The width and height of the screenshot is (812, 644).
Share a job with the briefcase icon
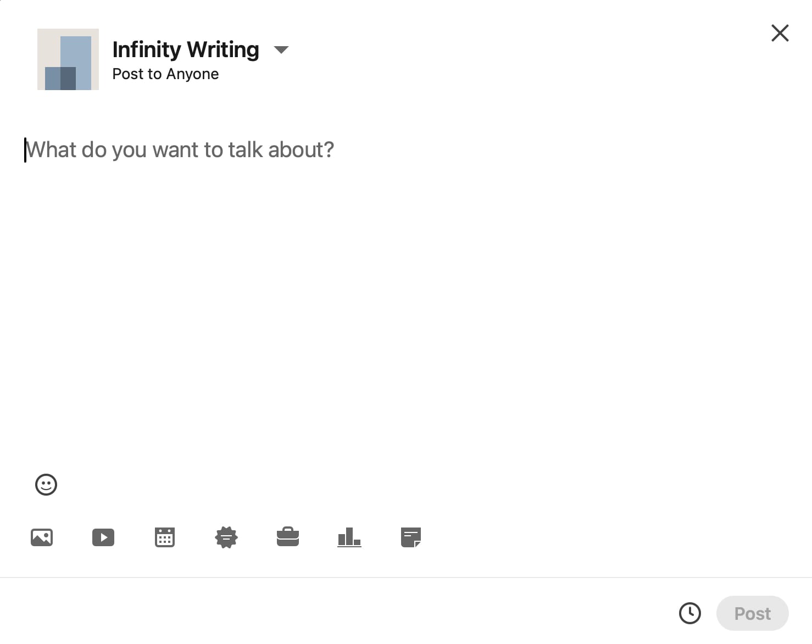point(288,537)
